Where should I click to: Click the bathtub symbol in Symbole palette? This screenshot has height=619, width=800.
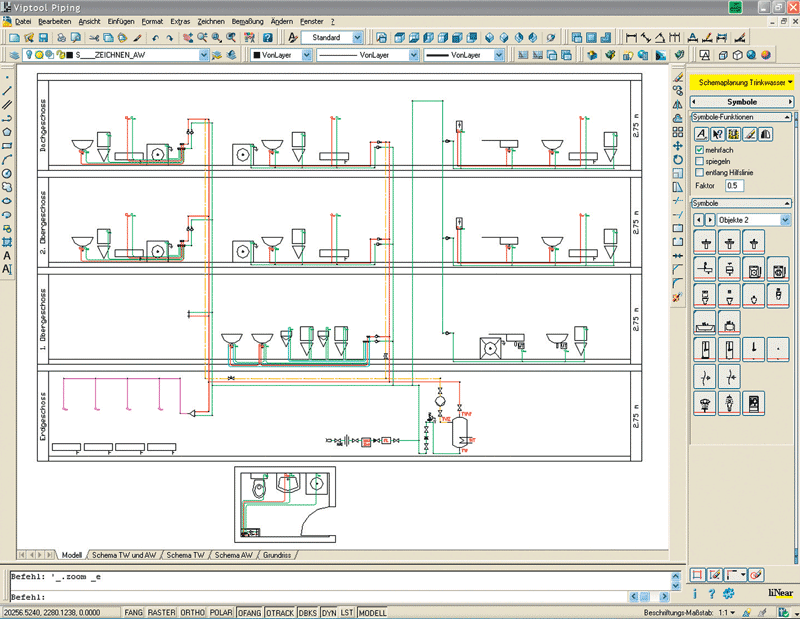pos(706,323)
